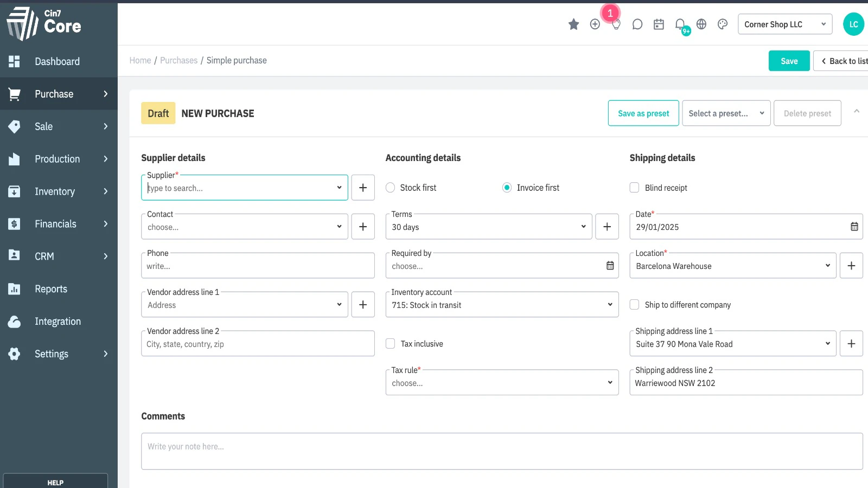Click Phone input field
Image resolution: width=868 pixels, height=488 pixels.
[258, 266]
